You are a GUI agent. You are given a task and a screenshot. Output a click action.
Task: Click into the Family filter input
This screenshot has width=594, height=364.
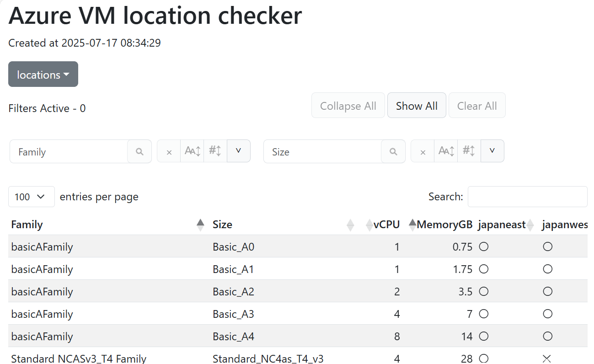[x=69, y=152]
